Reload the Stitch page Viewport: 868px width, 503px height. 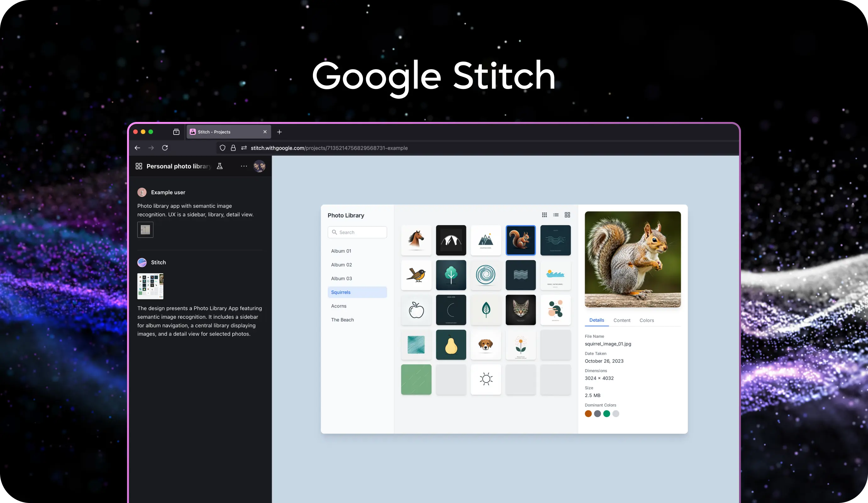[165, 148]
